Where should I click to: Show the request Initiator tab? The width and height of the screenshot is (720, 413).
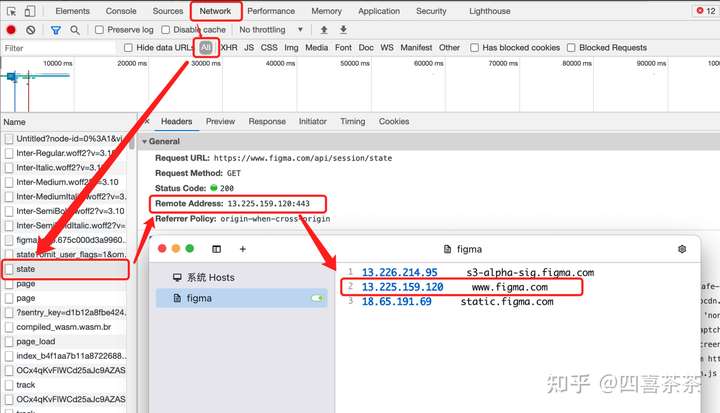pos(313,121)
